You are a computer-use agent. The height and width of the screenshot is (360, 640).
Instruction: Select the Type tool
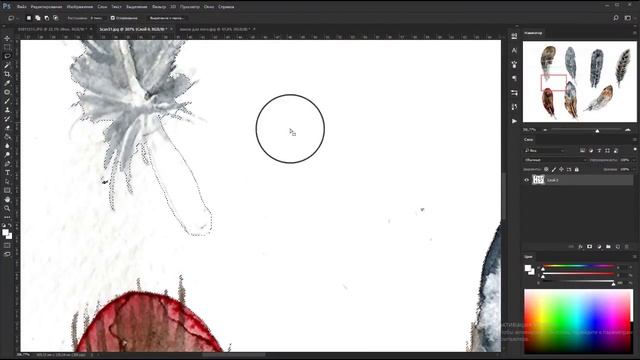click(7, 173)
